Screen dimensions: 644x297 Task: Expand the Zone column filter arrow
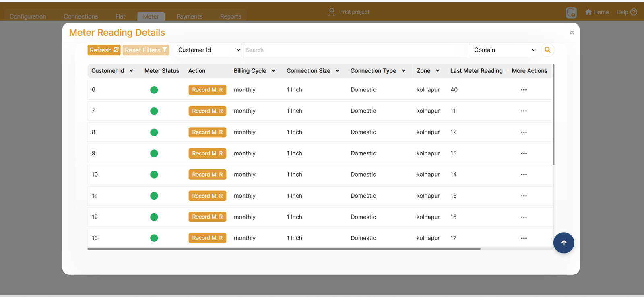[x=438, y=71]
